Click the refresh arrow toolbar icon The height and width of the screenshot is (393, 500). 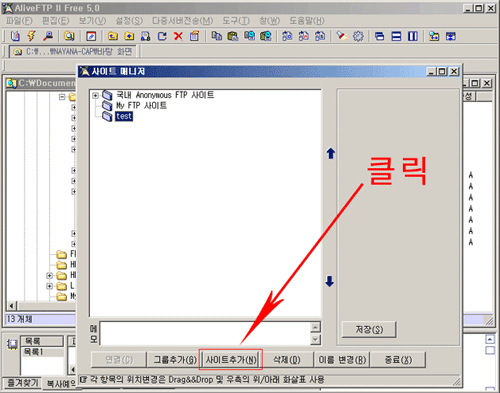162,36
